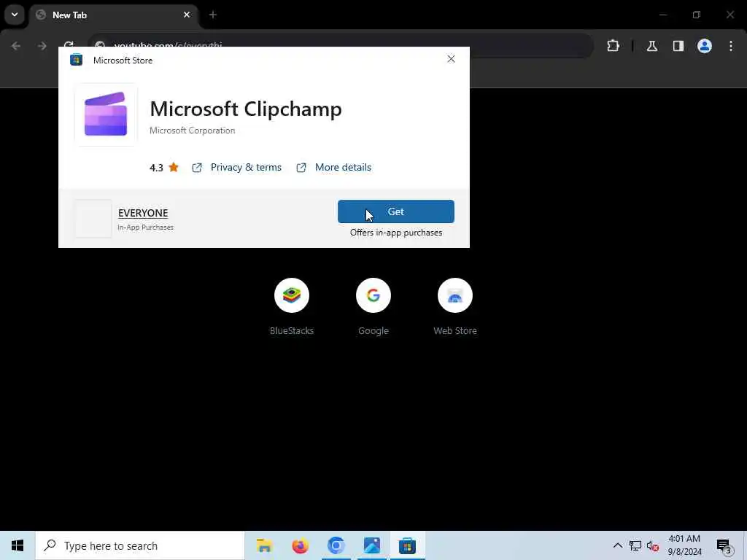Screen dimensions: 747x560
Task: Click the Offers in-app purchases text
Action: [x=396, y=233]
